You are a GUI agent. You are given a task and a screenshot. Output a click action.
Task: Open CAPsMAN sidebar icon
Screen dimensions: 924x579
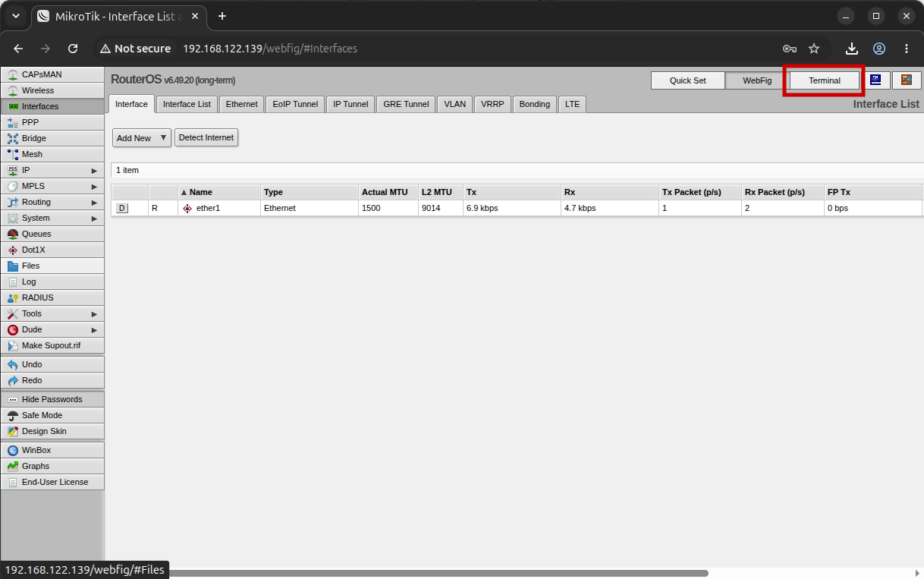13,74
